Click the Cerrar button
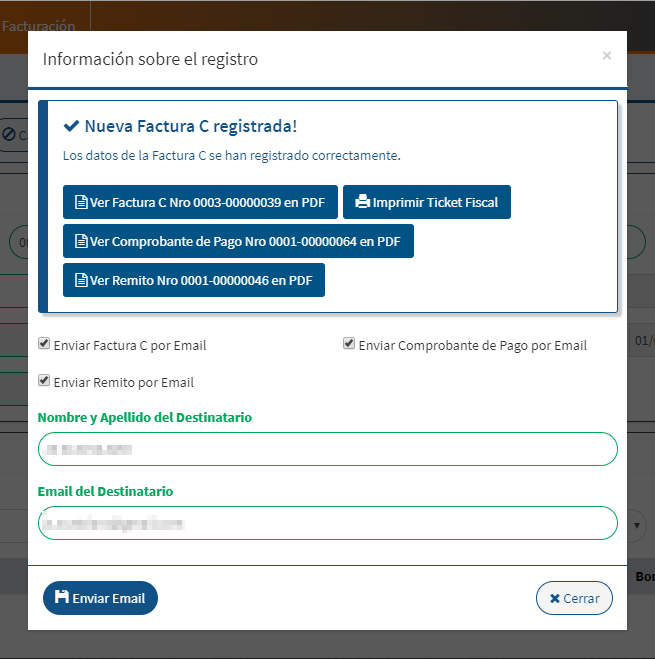Image resolution: width=655 pixels, height=659 pixels. [574, 598]
